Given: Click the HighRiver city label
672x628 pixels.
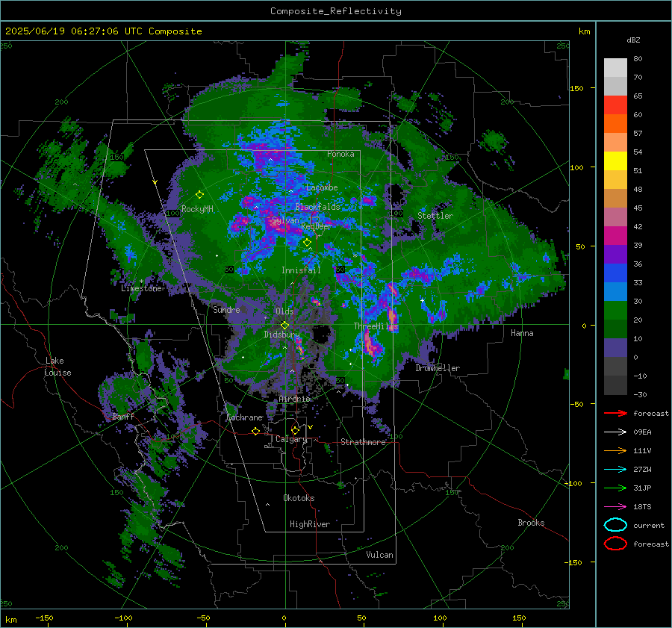Looking at the screenshot, I should coord(310,524).
